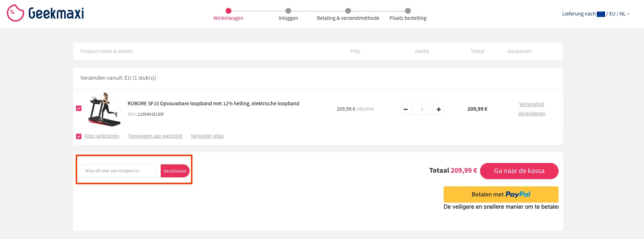Click Ga naar de kassa button
Screen dimensions: 644x239
click(519, 171)
